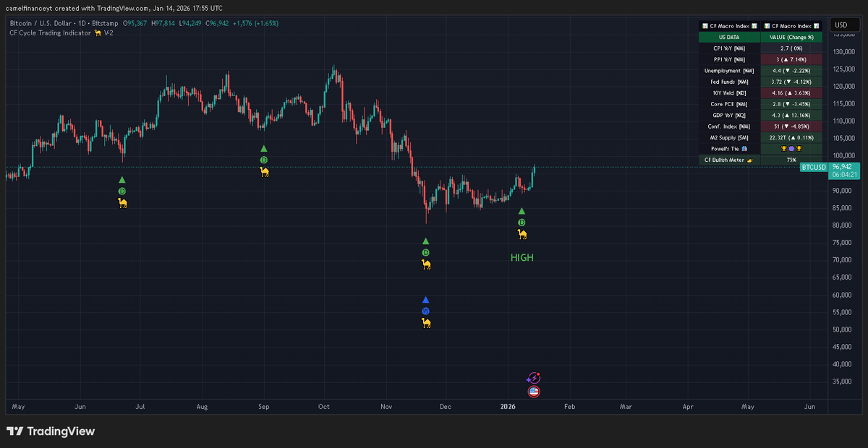The height and width of the screenshot is (448, 868).
Task: Click the CF Bullish Meter label
Action: [729, 160]
